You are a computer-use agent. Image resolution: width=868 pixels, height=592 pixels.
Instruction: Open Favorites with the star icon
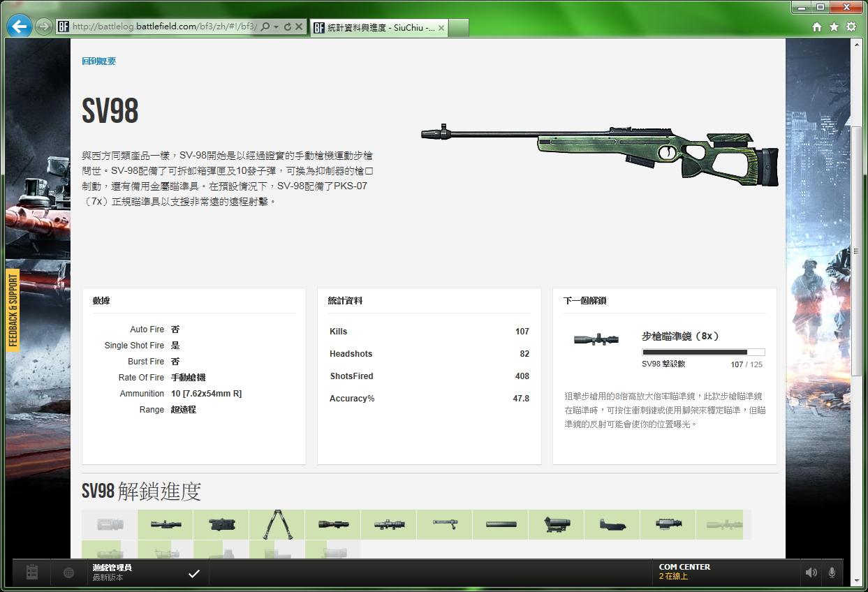point(834,27)
